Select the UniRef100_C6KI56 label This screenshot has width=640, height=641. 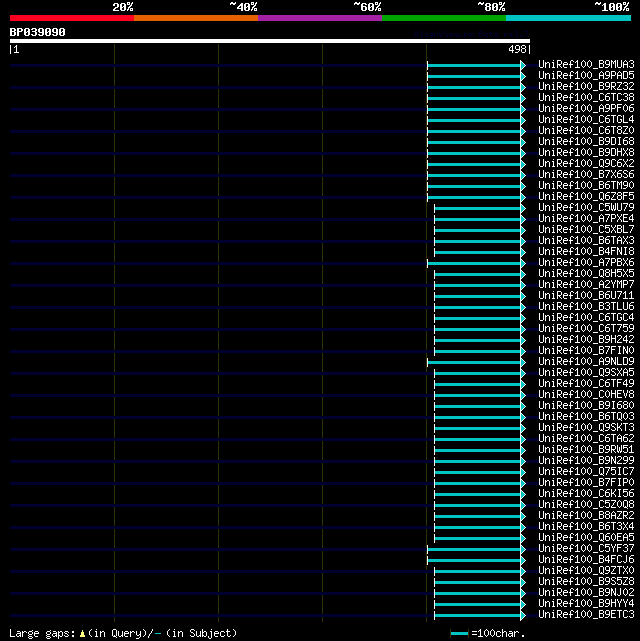(x=586, y=494)
